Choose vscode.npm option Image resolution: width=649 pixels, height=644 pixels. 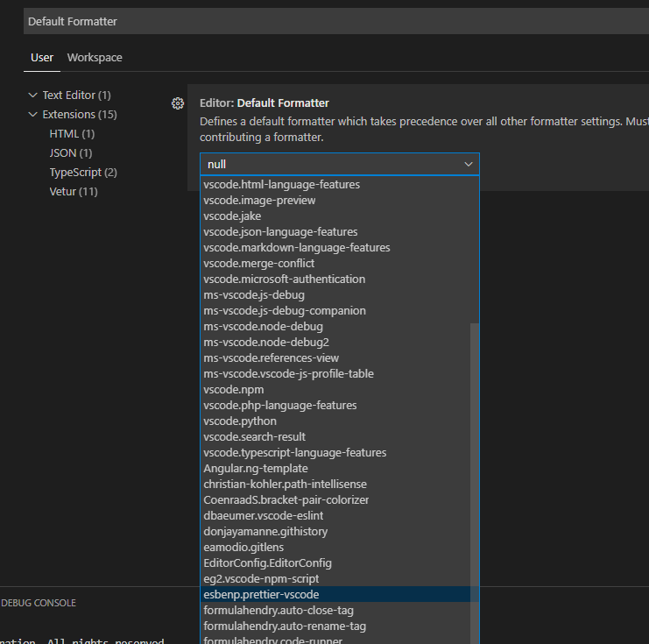point(335,389)
